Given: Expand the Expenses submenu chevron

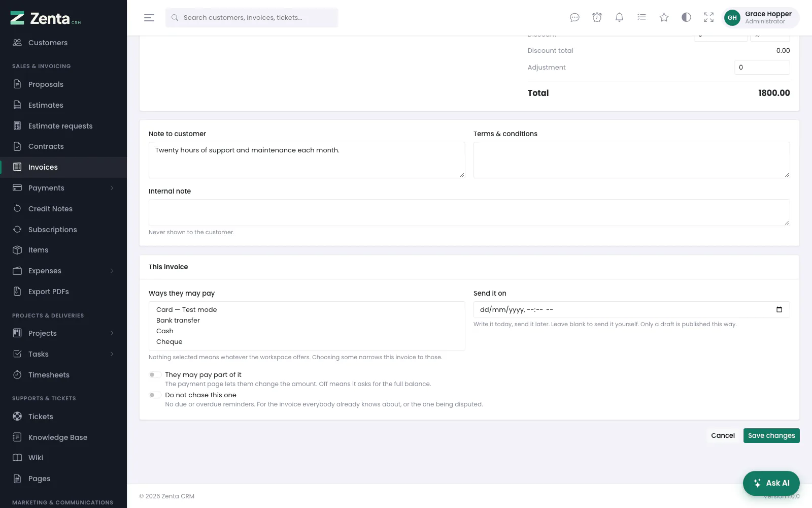Looking at the screenshot, I should 112,271.
